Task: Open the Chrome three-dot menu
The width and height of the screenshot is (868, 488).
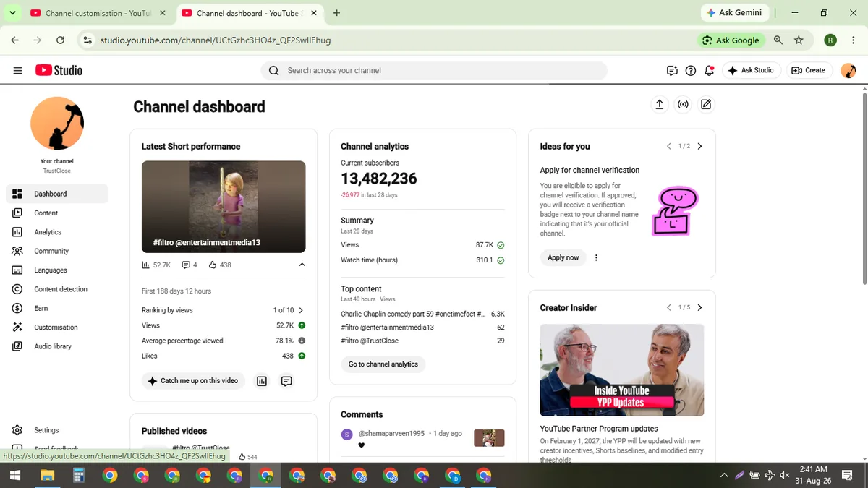Action: (x=852, y=40)
